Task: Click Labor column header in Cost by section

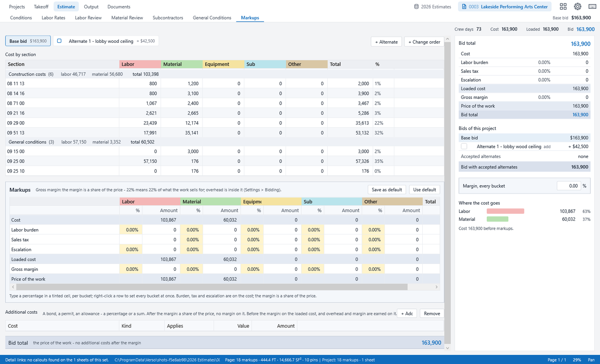Action: [x=140, y=64]
